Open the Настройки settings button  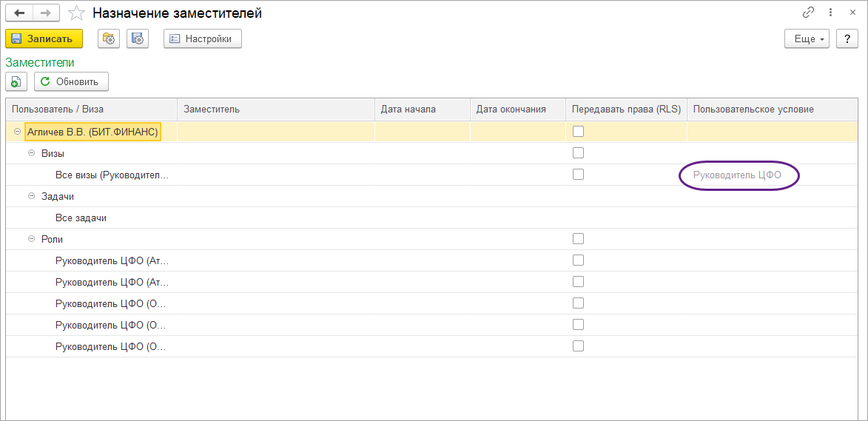(x=202, y=38)
